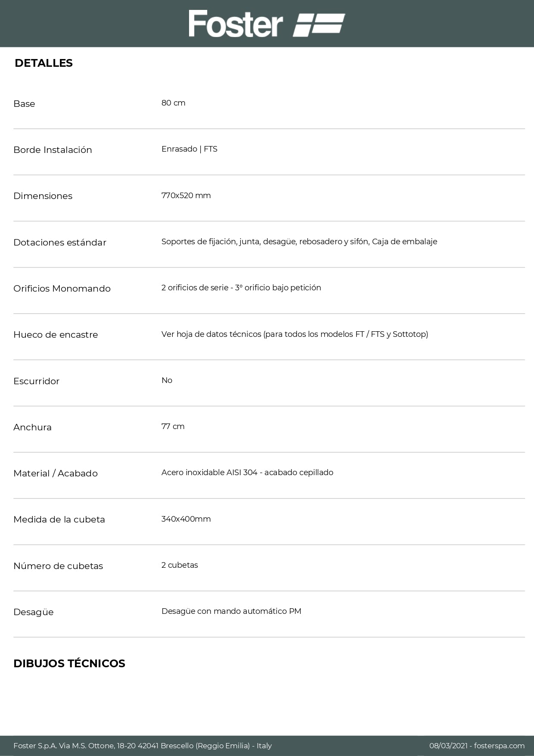Select the Base row label

(24, 104)
